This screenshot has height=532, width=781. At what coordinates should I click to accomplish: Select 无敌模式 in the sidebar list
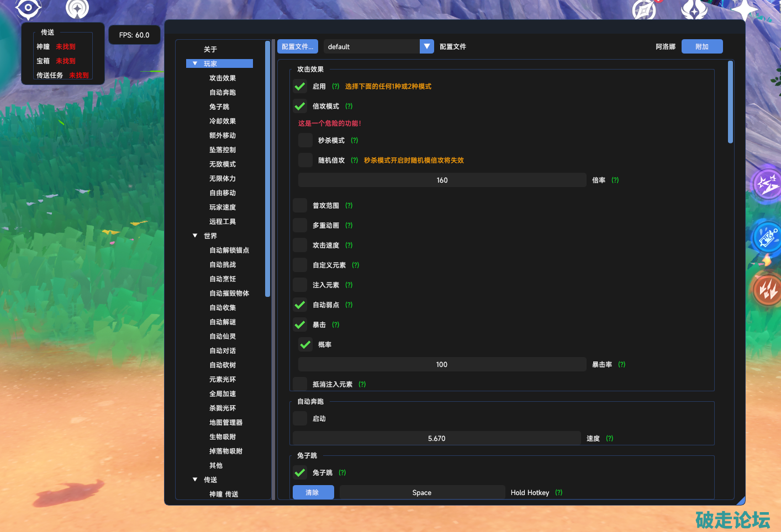tap(223, 164)
